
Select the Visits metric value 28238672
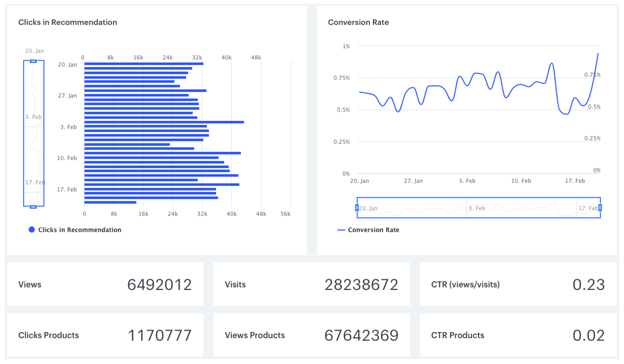361,285
